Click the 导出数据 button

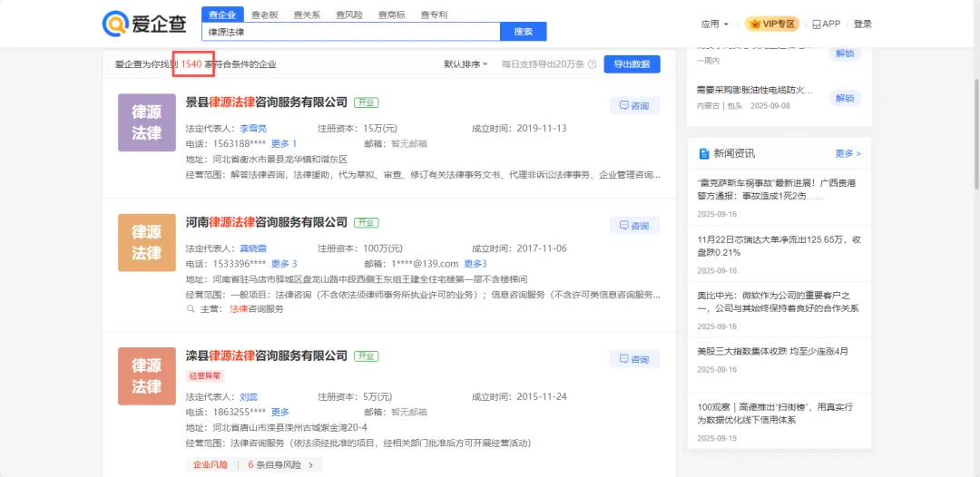coord(632,64)
